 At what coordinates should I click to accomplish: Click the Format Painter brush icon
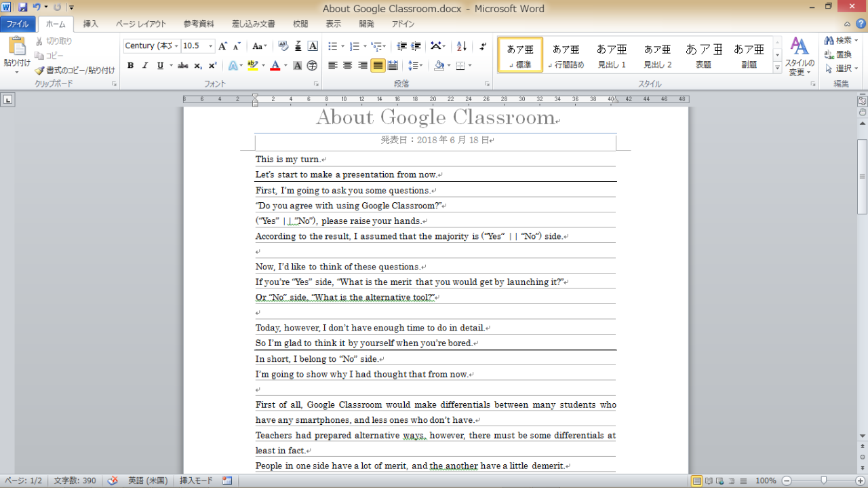click(40, 70)
